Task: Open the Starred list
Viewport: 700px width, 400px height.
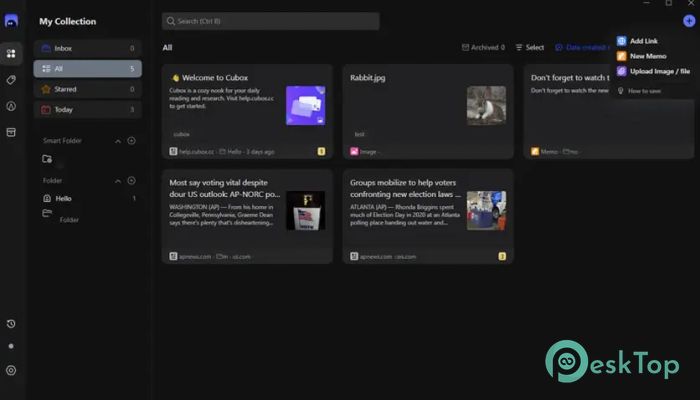Action: 88,89
